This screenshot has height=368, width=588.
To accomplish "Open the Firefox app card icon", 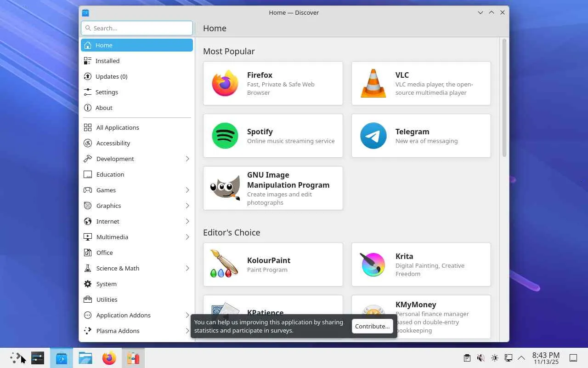I will click(225, 83).
